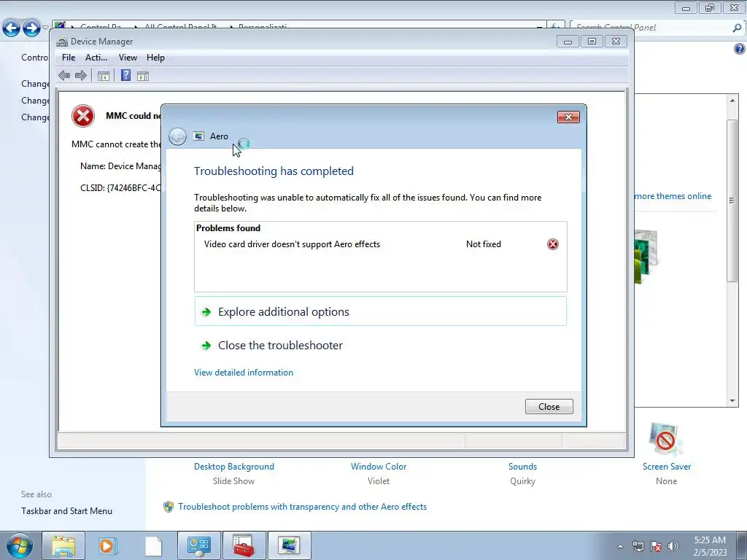Click Device Manager toolbar Forward arrow

81,75
